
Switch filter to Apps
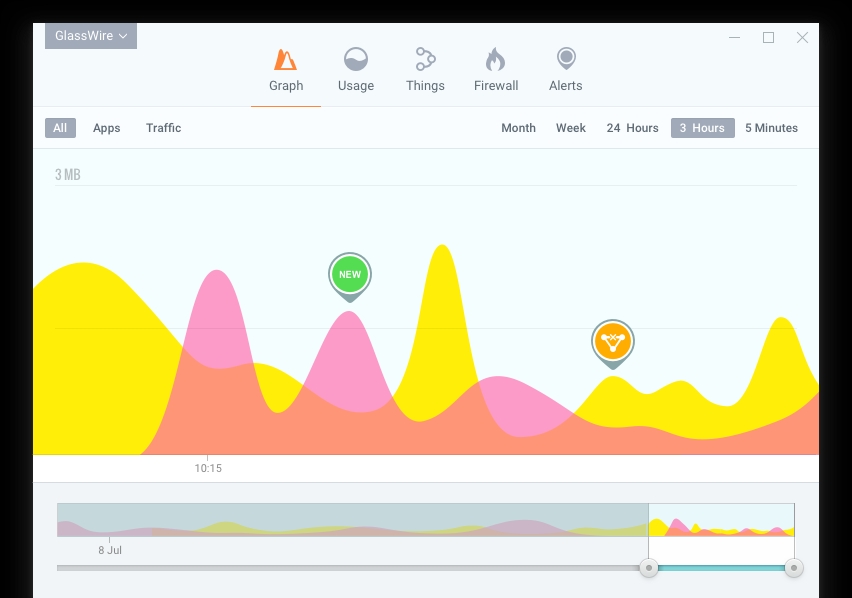click(107, 128)
